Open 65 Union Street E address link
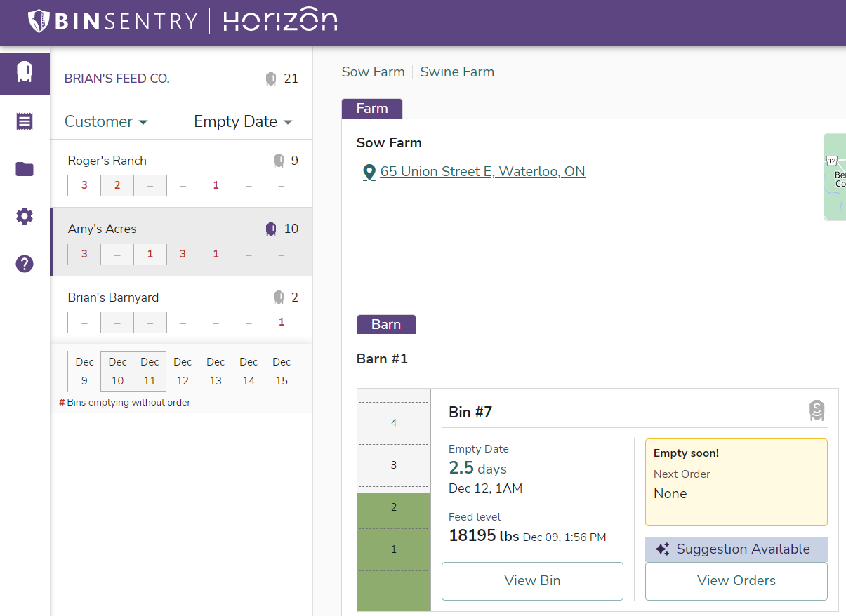Viewport: 846px width, 616px height. point(482,172)
